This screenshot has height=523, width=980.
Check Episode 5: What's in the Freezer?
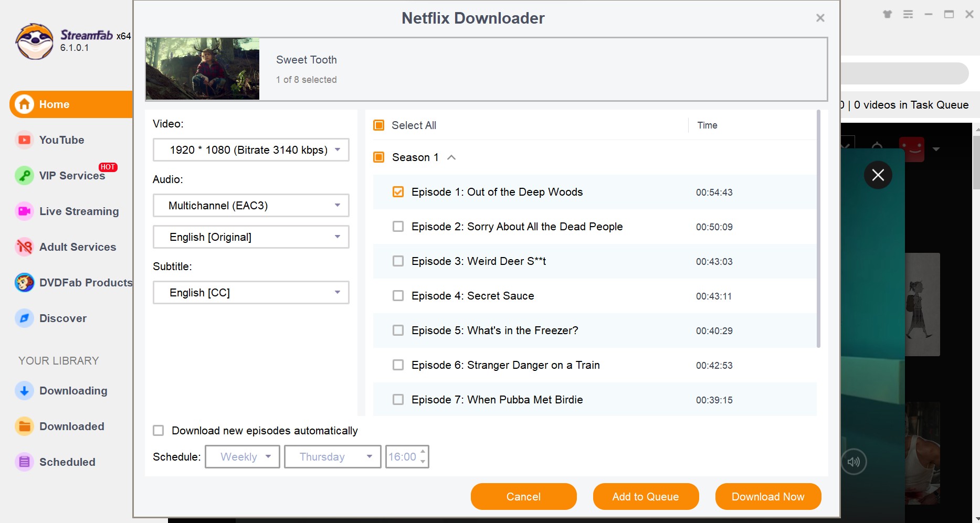tap(398, 330)
